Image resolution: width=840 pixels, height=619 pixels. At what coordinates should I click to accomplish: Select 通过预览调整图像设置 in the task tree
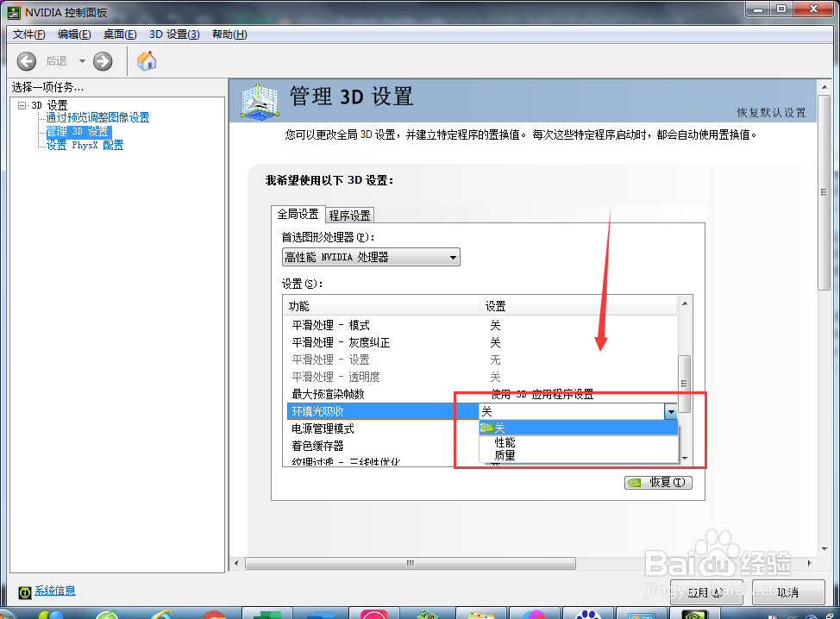click(97, 117)
